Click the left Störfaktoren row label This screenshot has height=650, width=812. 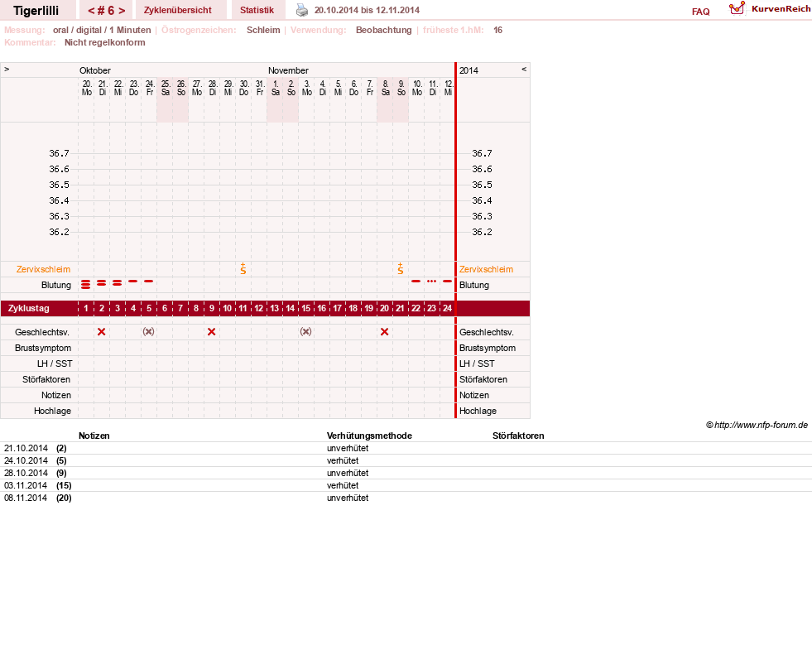coord(46,379)
